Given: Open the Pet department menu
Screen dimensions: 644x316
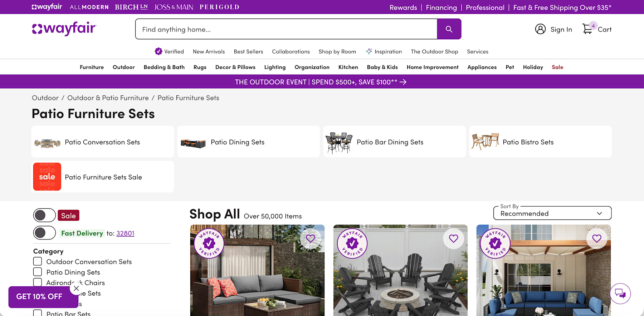Looking at the screenshot, I should [x=510, y=67].
